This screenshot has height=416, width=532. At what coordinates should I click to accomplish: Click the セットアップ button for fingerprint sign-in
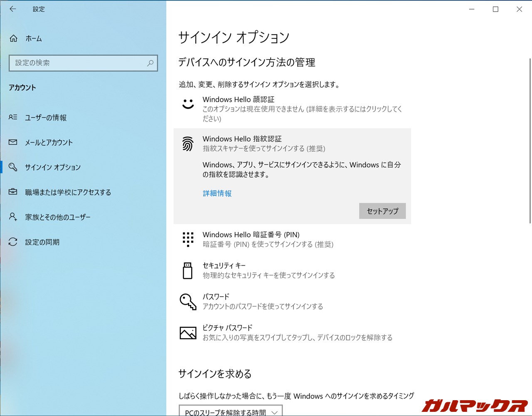(382, 211)
